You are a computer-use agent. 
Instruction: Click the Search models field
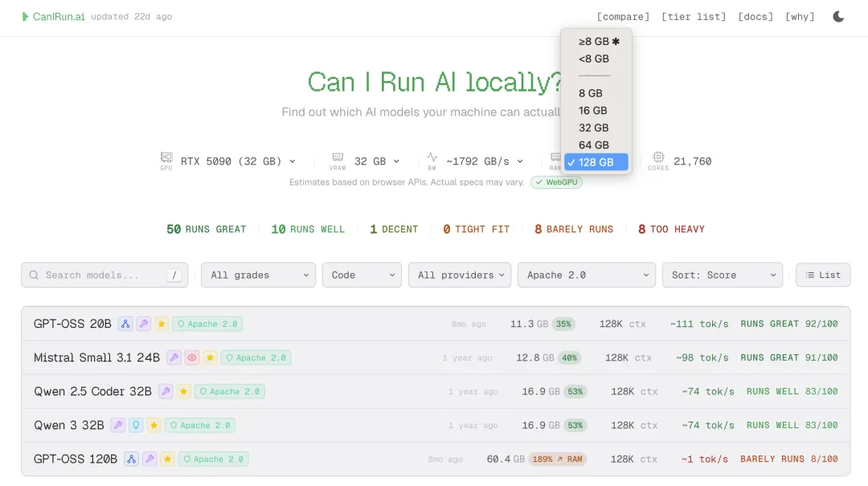point(104,275)
